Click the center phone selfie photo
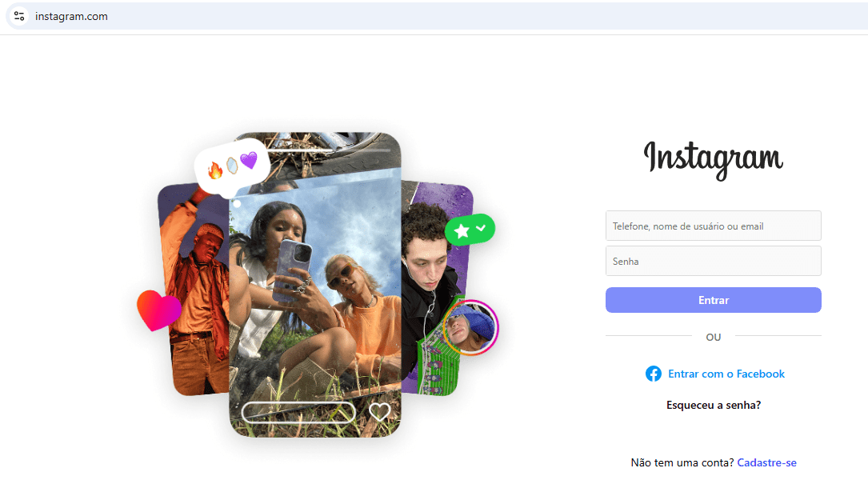This screenshot has width=868, height=496. [x=315, y=285]
